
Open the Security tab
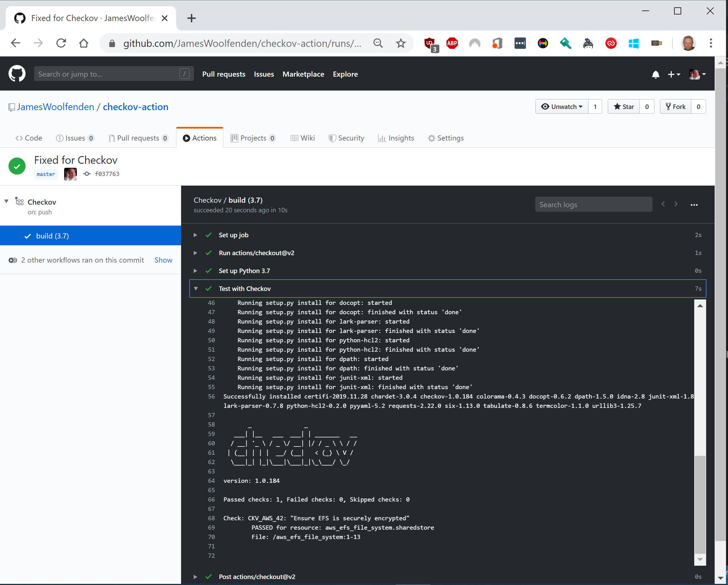click(x=347, y=138)
